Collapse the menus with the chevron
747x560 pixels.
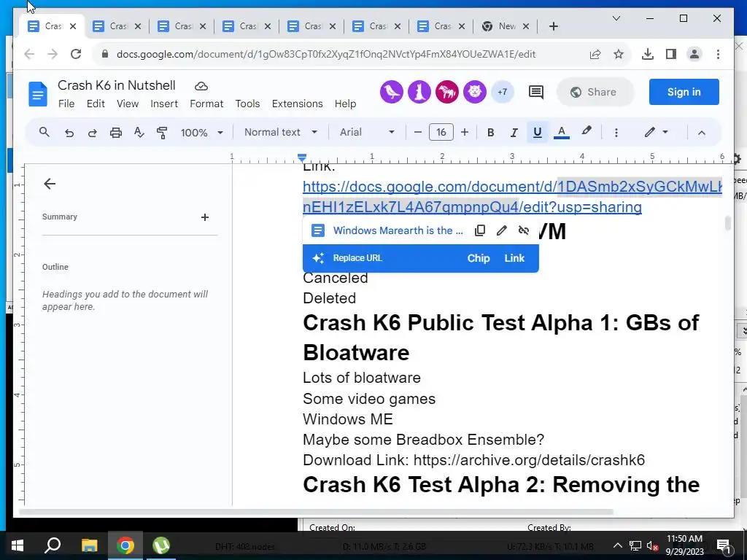pyautogui.click(x=701, y=133)
